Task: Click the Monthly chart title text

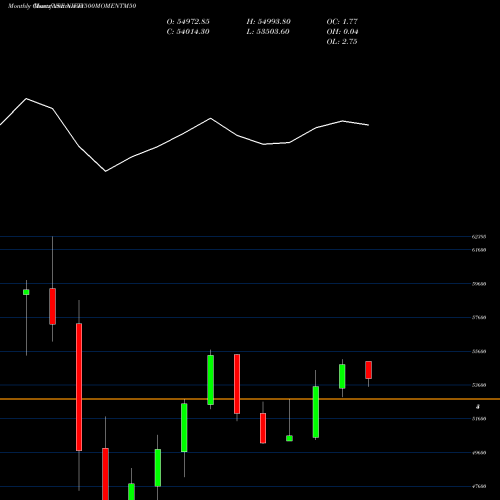Action: click(72, 6)
